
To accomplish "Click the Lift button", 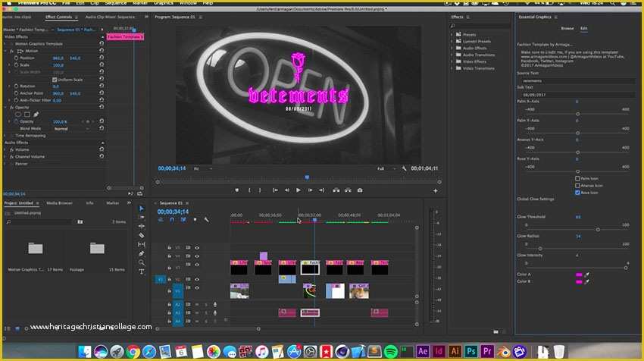I will coord(336,190).
